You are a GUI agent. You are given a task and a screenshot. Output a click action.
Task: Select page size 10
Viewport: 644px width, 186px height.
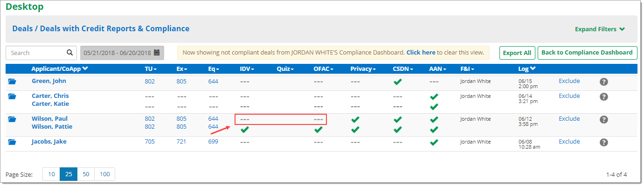click(51, 174)
